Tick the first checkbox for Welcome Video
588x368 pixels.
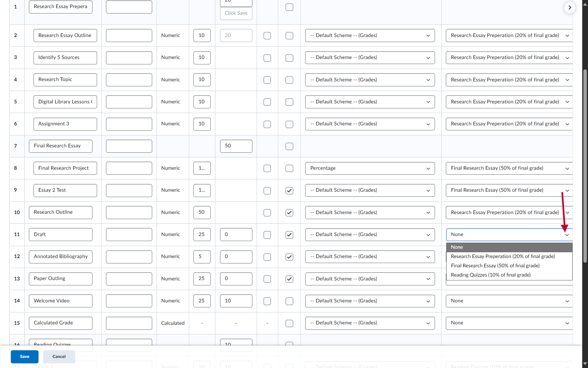point(267,301)
